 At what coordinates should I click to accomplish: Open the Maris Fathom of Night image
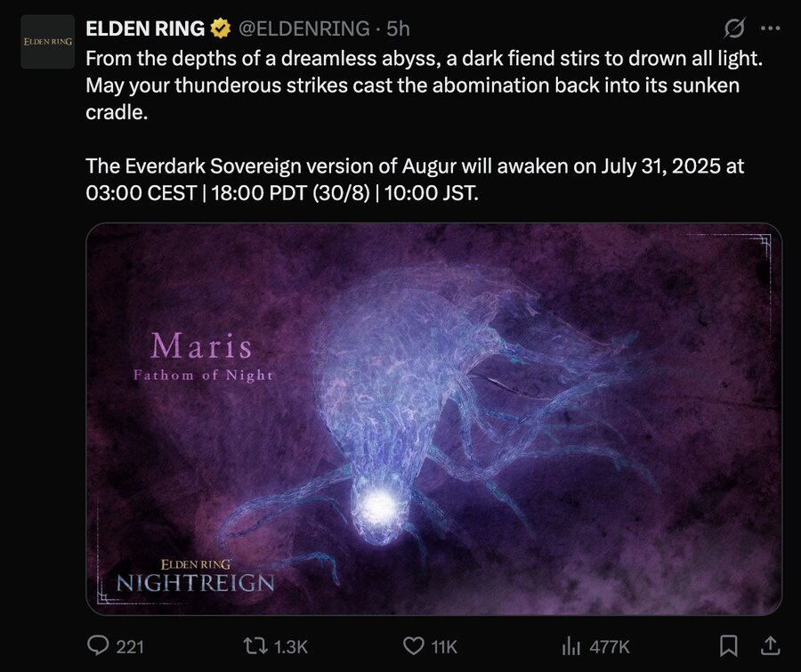433,418
